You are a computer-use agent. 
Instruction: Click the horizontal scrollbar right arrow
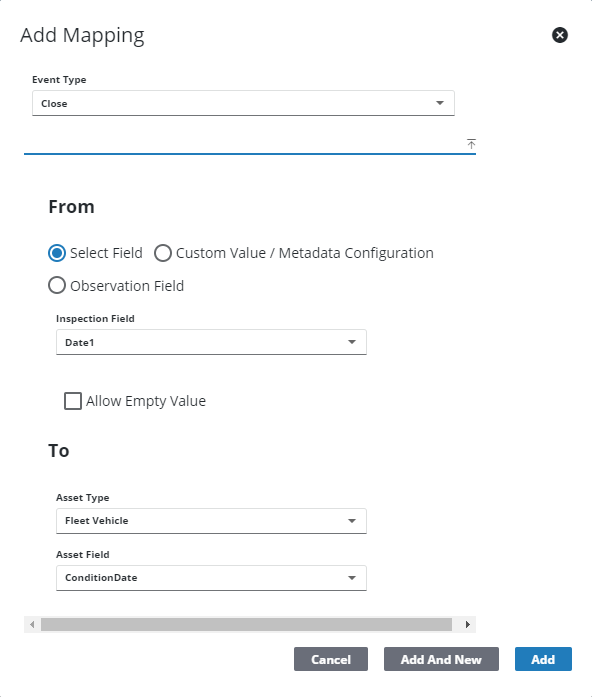point(468,625)
